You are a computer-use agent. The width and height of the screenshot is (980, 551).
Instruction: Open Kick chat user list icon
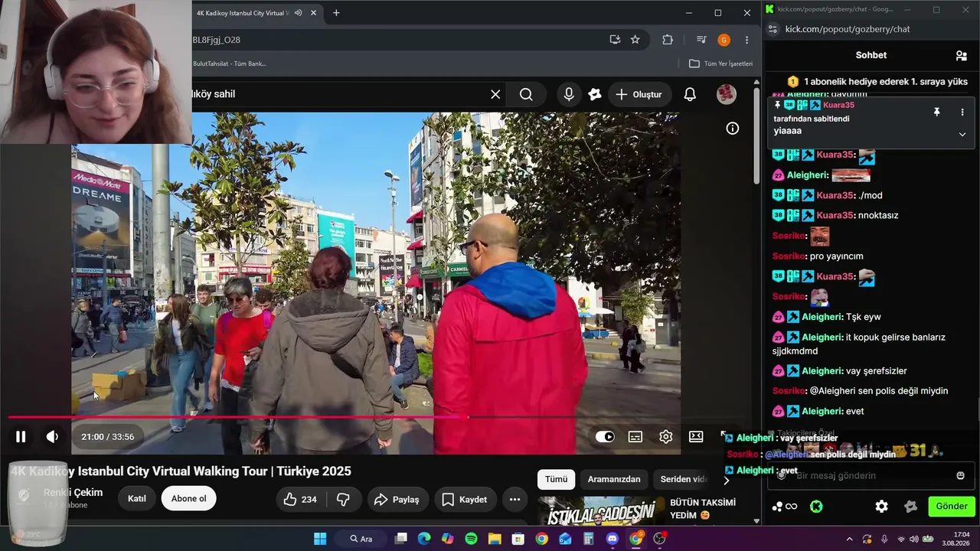(961, 55)
